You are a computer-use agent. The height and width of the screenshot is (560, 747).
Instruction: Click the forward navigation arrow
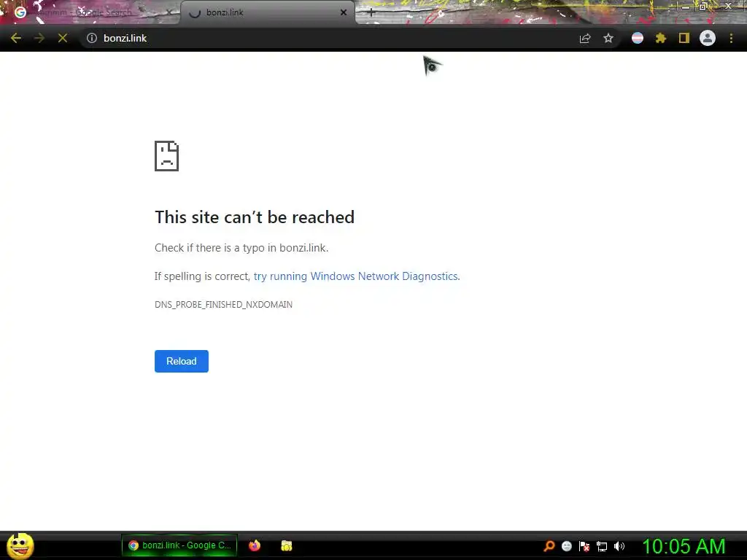[39, 38]
